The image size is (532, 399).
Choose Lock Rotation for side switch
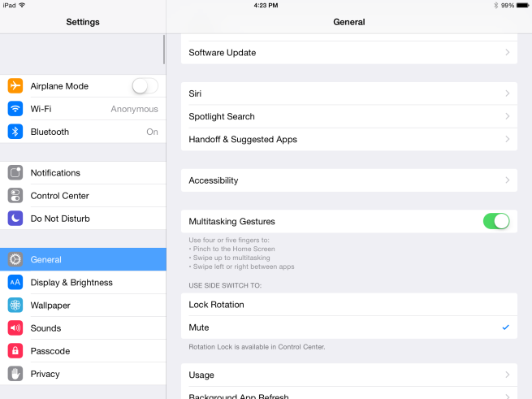click(x=348, y=305)
